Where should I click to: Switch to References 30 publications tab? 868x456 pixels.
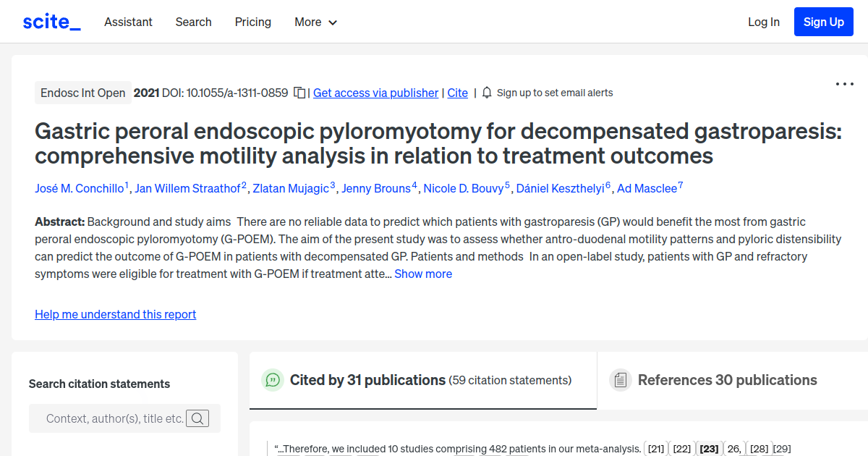(727, 380)
